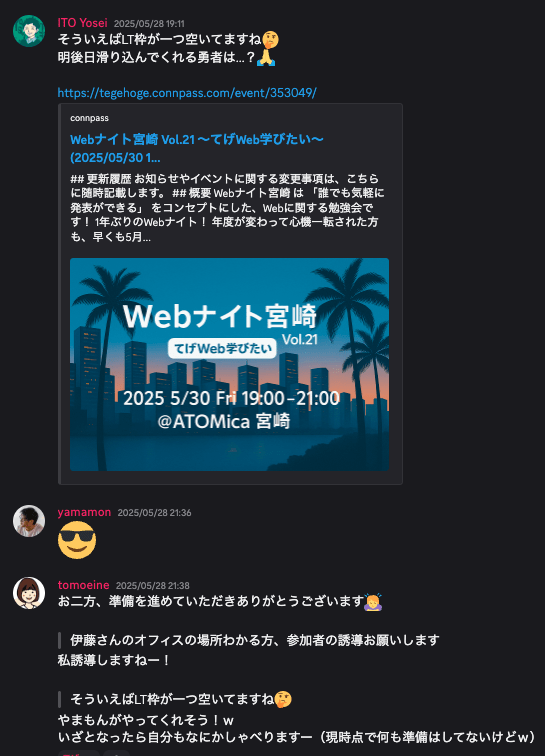Click the quoted 伊藤さんのオフィスの場所 block
This screenshot has width=545, height=756.
[249, 640]
